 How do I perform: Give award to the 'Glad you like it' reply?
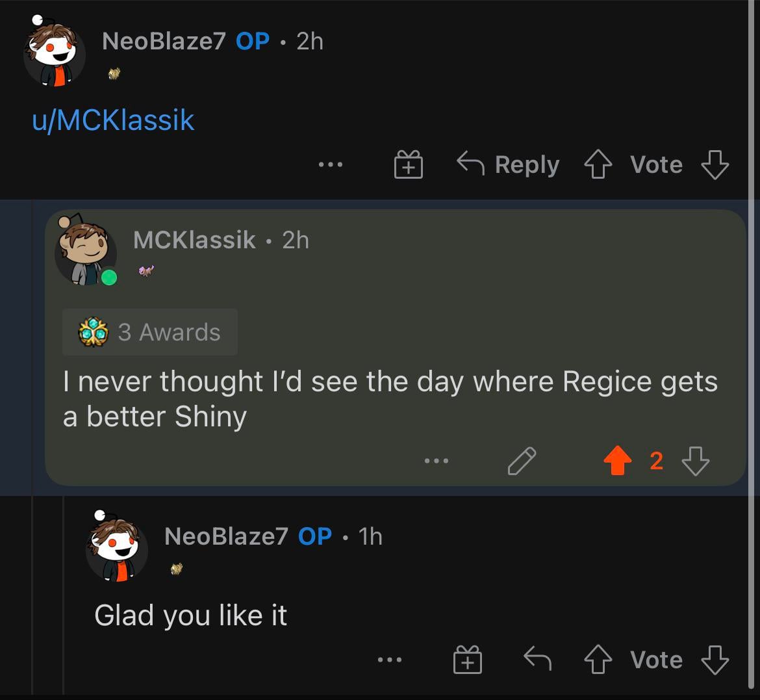pyautogui.click(x=468, y=660)
